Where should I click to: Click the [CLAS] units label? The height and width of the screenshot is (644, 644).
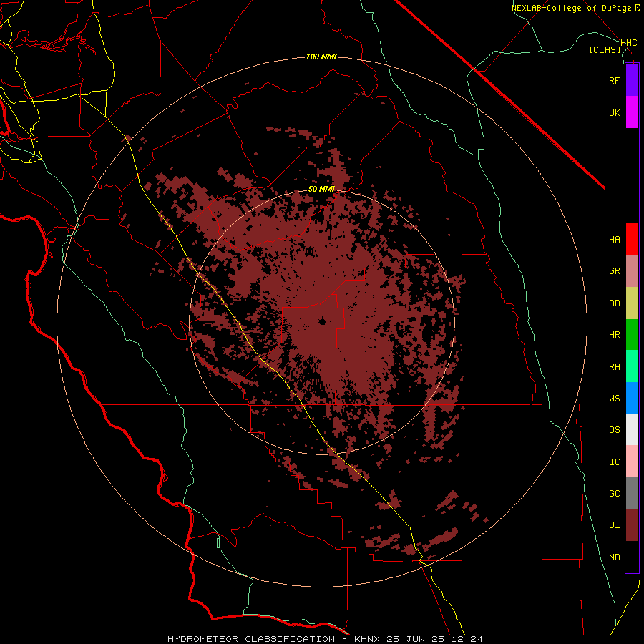[605, 49]
